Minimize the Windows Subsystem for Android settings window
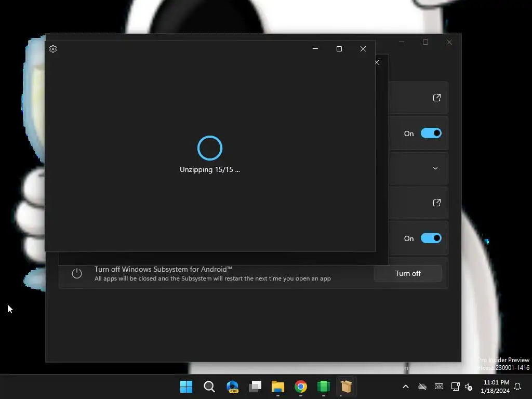 (402, 42)
